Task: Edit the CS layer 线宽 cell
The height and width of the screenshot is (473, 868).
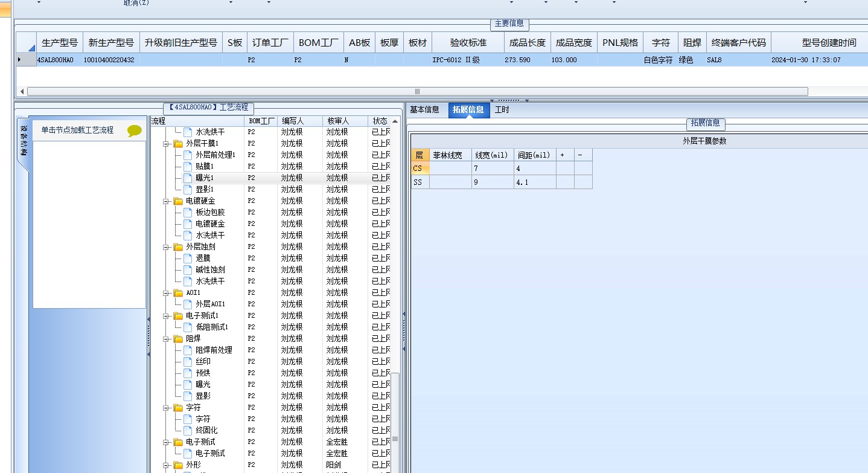Action: [493, 169]
